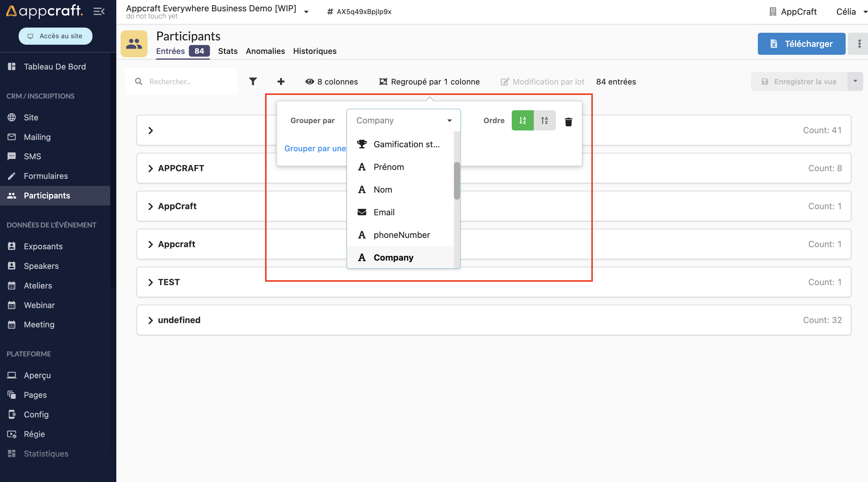Open the three-dot more options menu
The image size is (868, 482).
859,43
